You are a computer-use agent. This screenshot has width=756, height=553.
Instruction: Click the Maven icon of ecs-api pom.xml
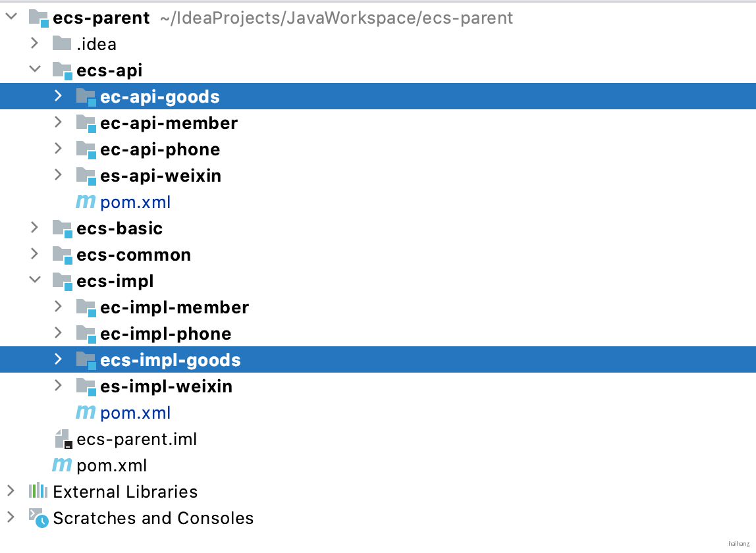tap(86, 202)
